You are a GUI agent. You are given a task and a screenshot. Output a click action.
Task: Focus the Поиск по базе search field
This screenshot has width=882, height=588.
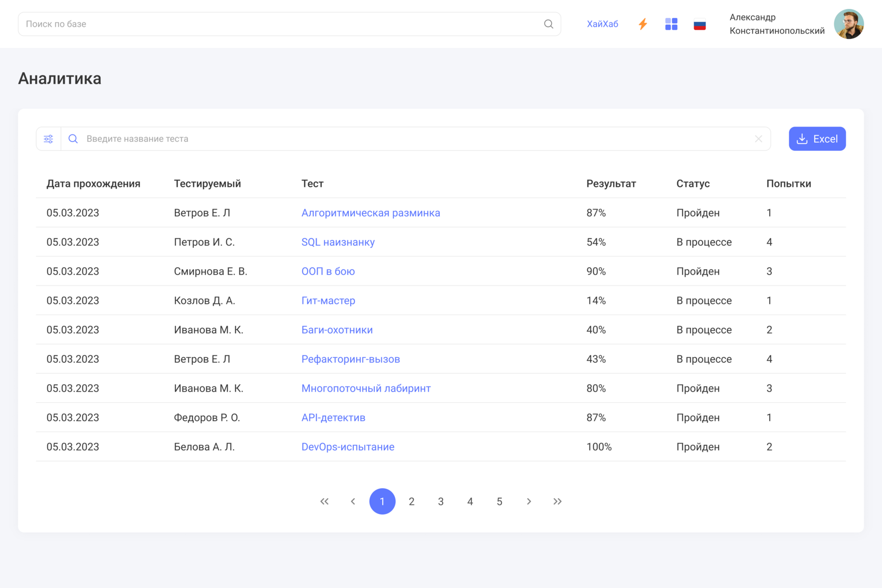click(x=278, y=24)
